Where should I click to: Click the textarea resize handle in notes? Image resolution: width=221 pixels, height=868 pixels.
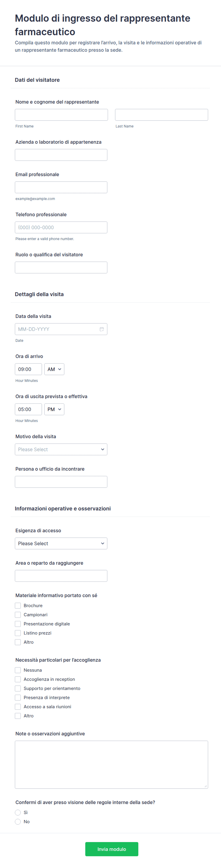tap(206, 786)
